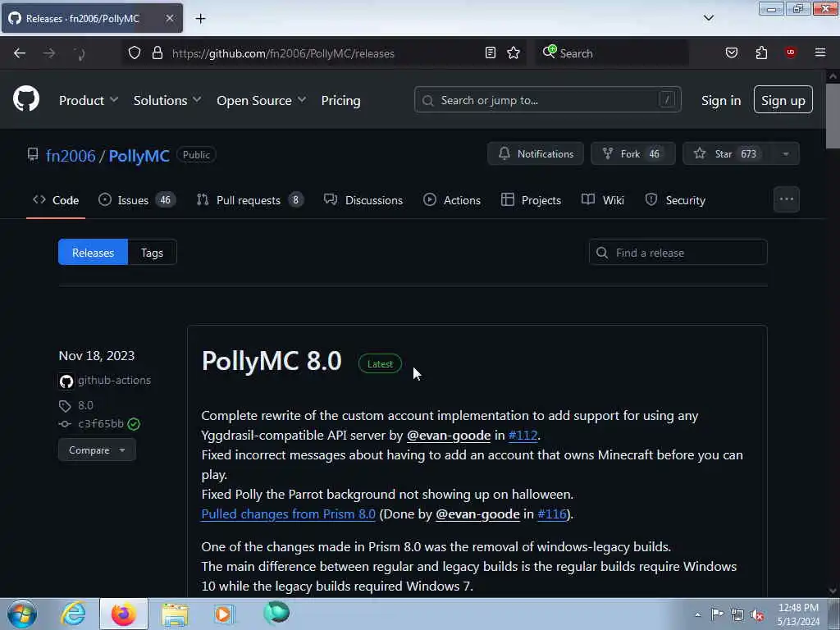Screen dimensions: 840x630
Task: Select the Releases toggle button
Action: point(93,253)
